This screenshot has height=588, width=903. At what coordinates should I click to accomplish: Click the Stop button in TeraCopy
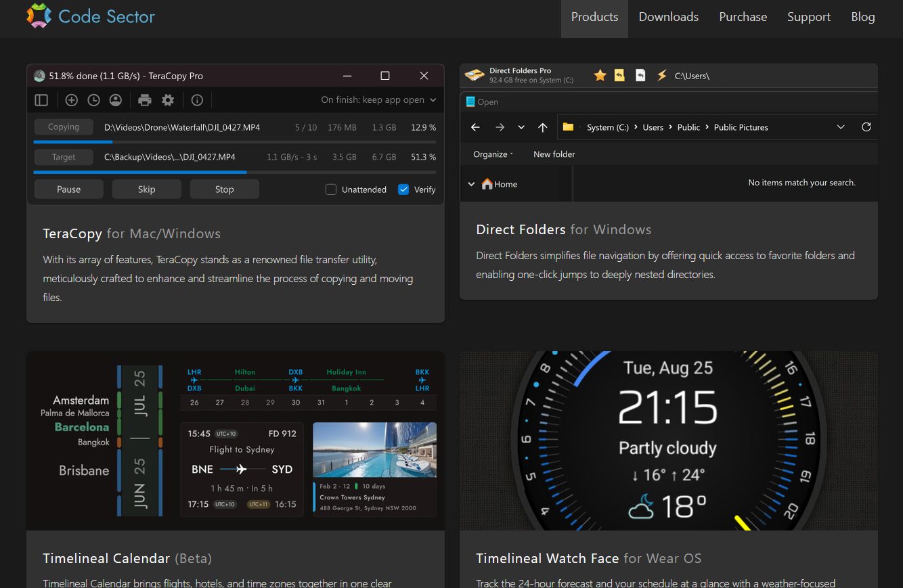click(224, 189)
